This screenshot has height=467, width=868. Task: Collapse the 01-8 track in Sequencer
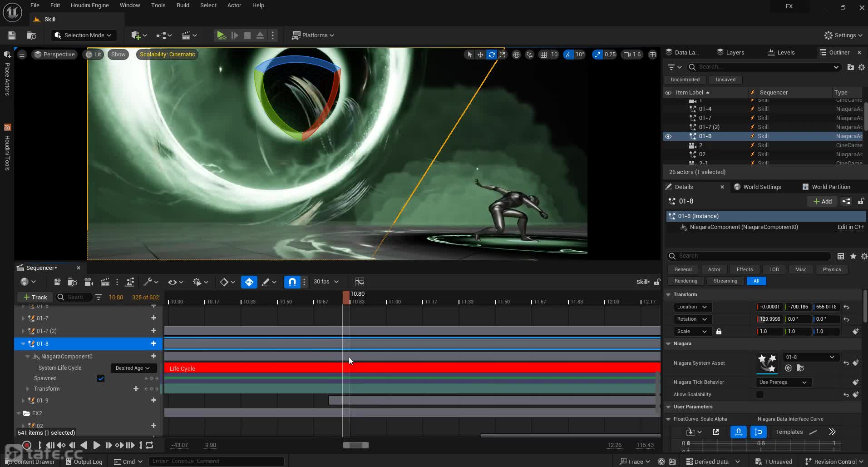click(23, 344)
